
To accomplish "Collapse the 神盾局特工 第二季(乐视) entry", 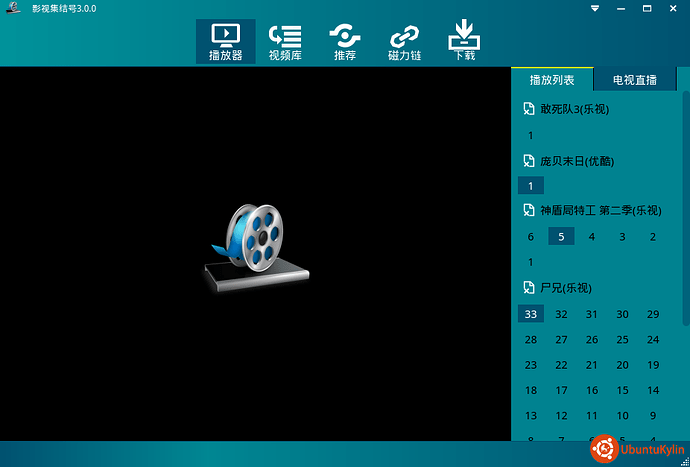I will pos(600,211).
